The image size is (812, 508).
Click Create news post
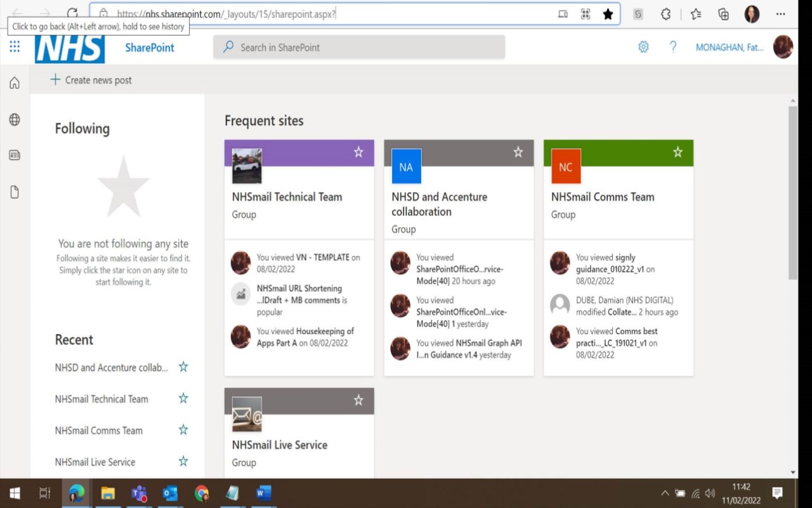(x=91, y=80)
